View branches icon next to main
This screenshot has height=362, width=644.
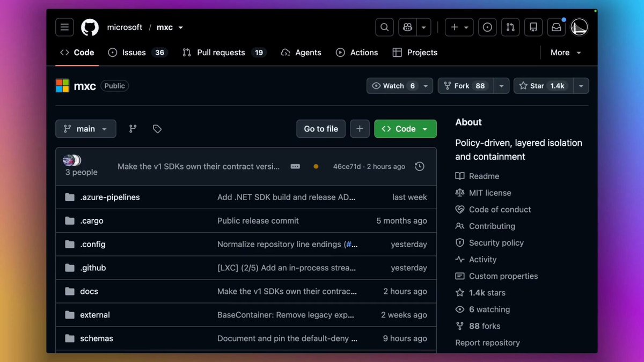[133, 129]
